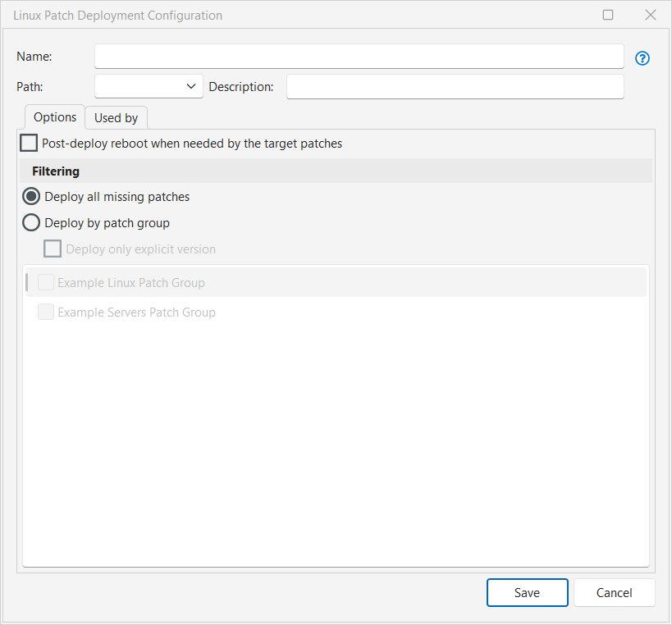The width and height of the screenshot is (672, 625).
Task: Click the dialog title bar text
Action: coord(118,16)
